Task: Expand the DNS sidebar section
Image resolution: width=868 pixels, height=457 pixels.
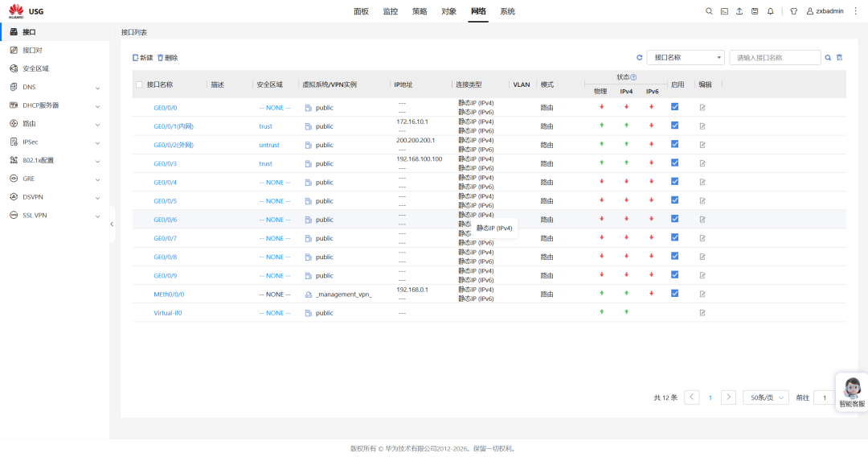Action: tap(55, 87)
